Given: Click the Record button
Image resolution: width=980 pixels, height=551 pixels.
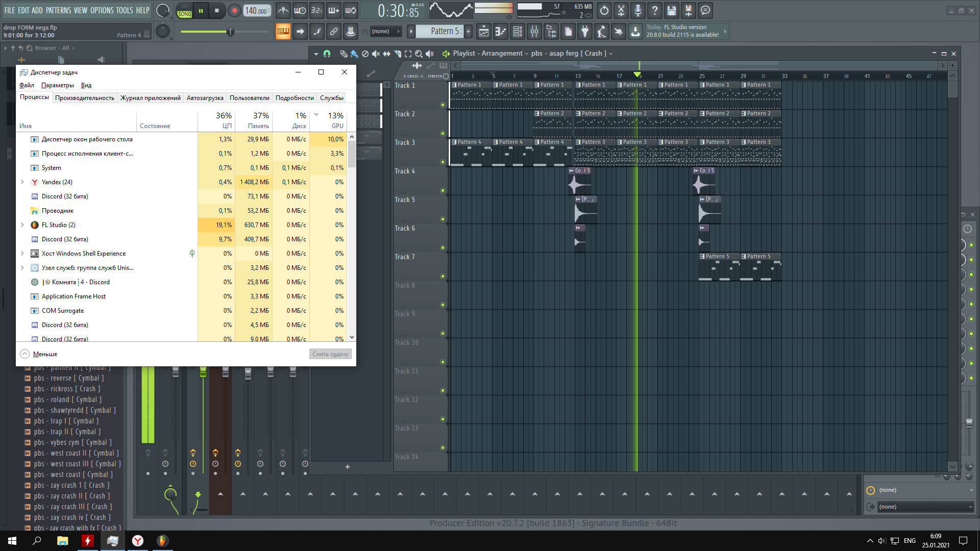Looking at the screenshot, I should (234, 10).
